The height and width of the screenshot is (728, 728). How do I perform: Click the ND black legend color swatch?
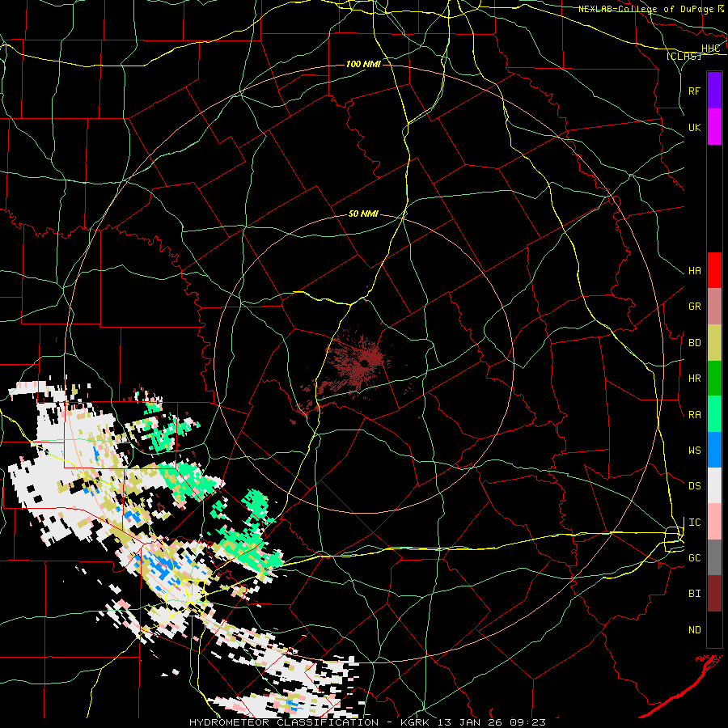pos(714,629)
